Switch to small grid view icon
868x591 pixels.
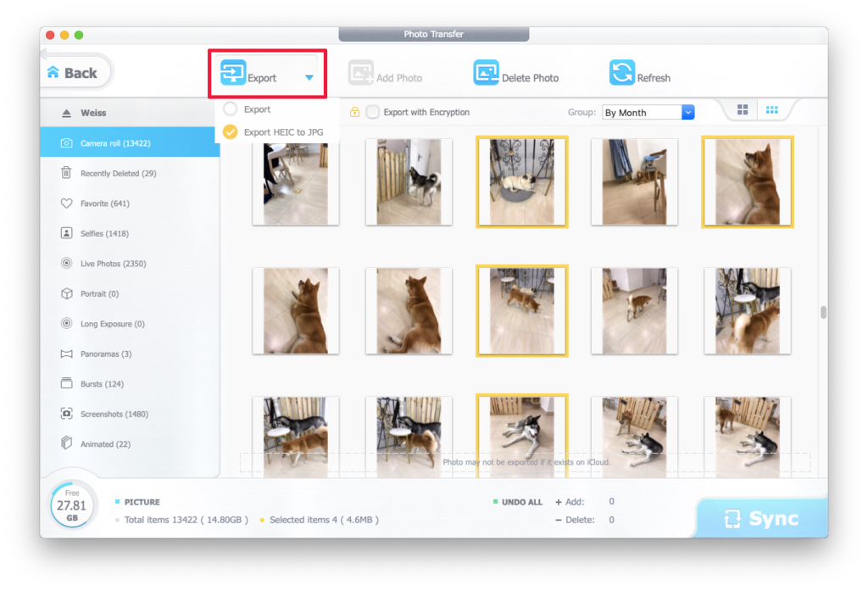coord(772,110)
